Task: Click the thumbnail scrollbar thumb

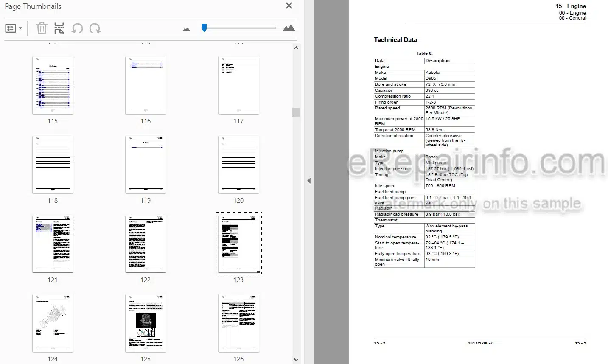Action: (x=296, y=112)
